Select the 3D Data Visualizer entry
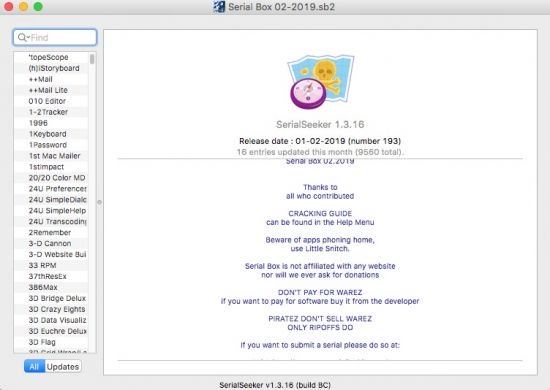Viewport: 550px width, 390px height. coord(51,320)
